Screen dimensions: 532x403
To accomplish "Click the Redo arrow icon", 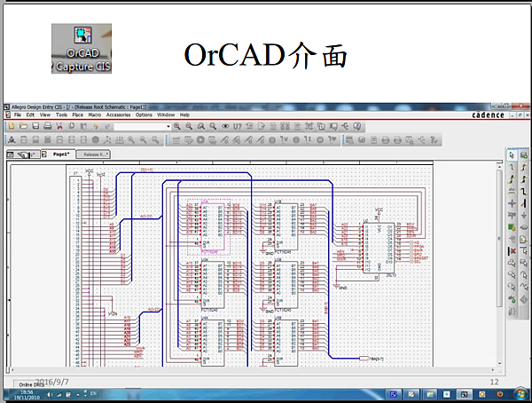I will pos(107,126).
